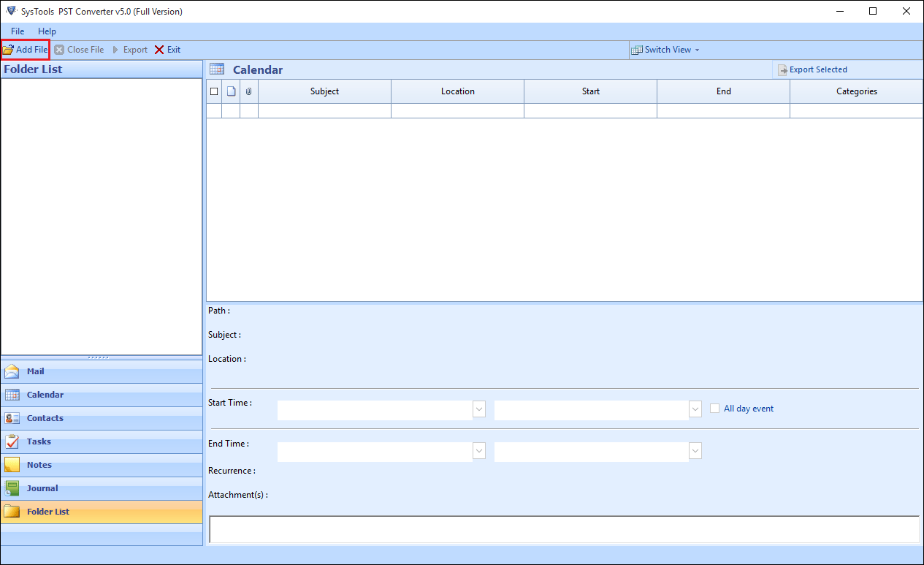Viewport: 924px width, 565px height.
Task: Expand the Start Time date dropdown
Action: pyautogui.click(x=478, y=409)
